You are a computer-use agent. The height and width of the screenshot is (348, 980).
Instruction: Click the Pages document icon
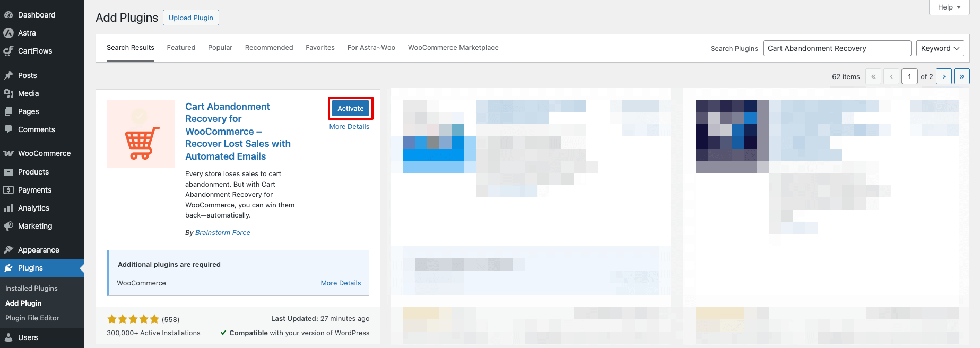click(8, 111)
